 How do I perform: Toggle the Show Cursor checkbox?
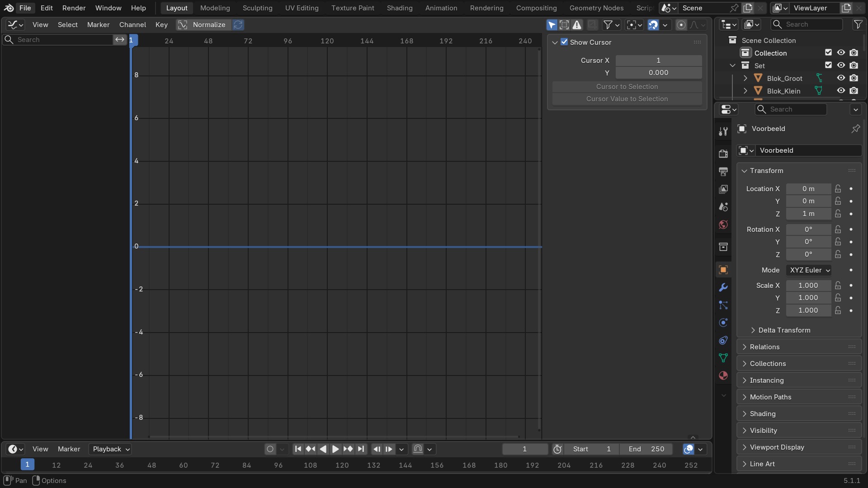point(564,42)
